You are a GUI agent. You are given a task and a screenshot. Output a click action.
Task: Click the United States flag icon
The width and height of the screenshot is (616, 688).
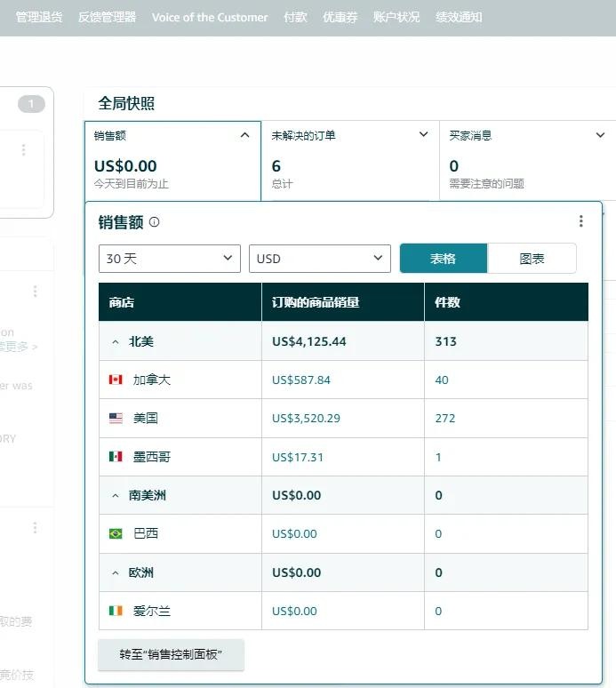point(116,418)
